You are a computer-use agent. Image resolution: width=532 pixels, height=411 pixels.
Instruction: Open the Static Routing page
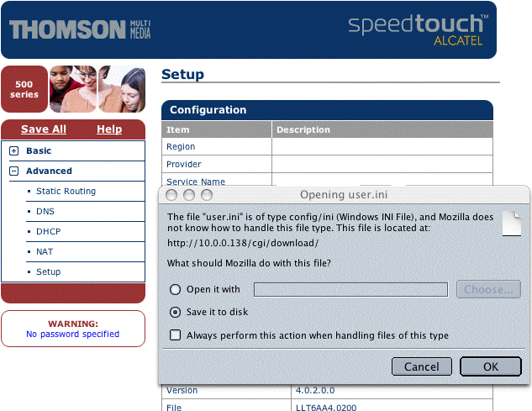66,192
